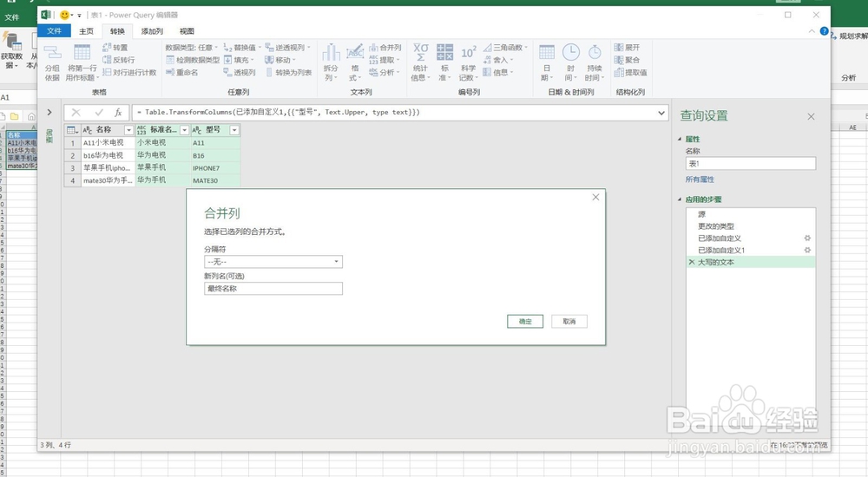Open the Replace Values (替换值) dropdown
868x477 pixels.
pos(242,48)
